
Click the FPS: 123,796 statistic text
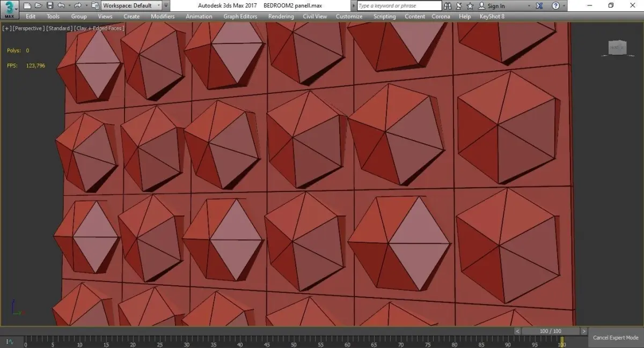(x=26, y=65)
